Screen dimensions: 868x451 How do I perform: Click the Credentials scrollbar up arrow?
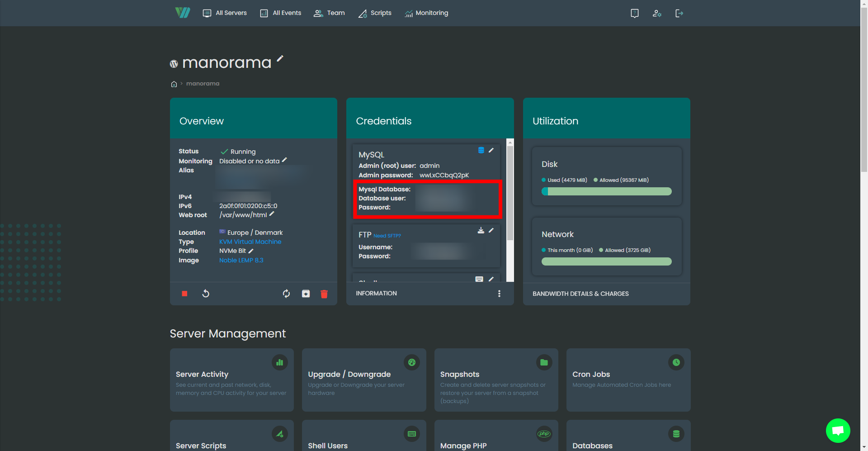510,142
